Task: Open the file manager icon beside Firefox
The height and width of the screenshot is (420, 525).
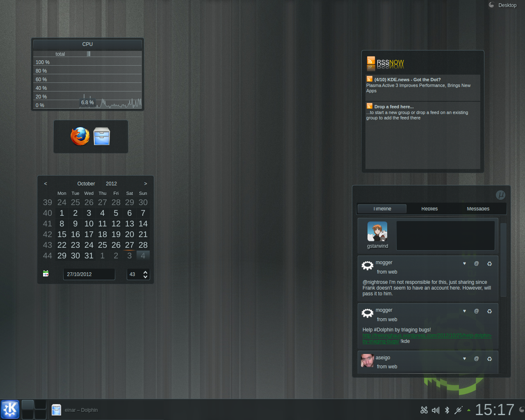Action: click(x=102, y=137)
